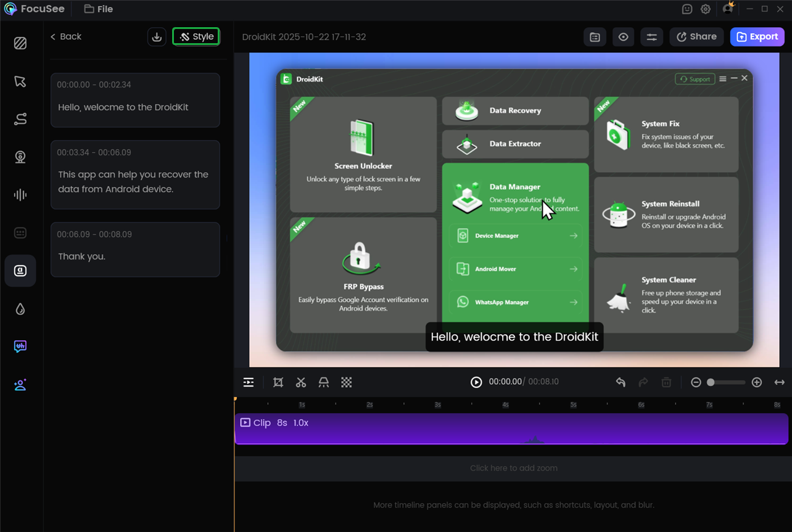Toggle the preview eye icon
The width and height of the screenshot is (792, 532).
[623, 37]
